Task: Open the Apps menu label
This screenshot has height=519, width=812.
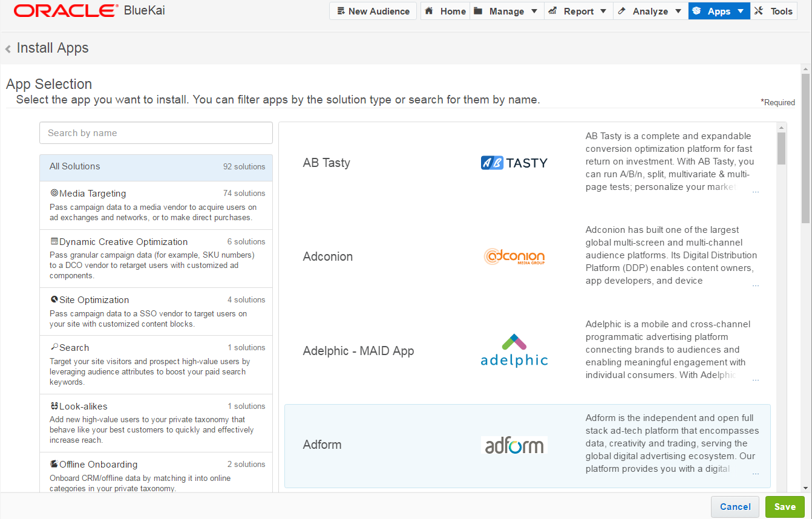Action: coord(719,11)
